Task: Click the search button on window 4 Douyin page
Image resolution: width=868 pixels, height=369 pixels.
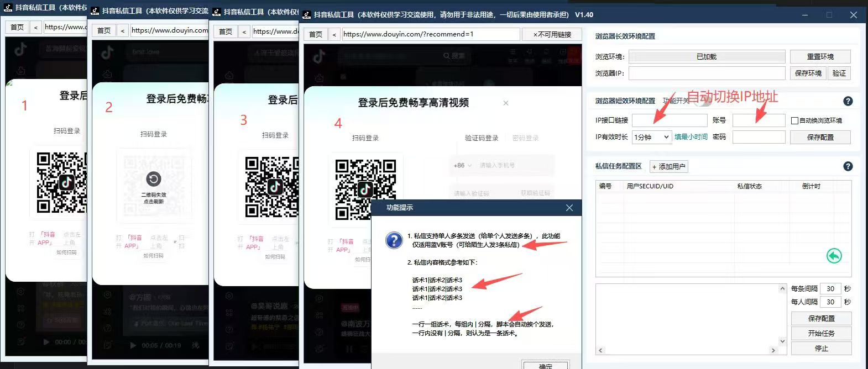Action: tap(454, 56)
